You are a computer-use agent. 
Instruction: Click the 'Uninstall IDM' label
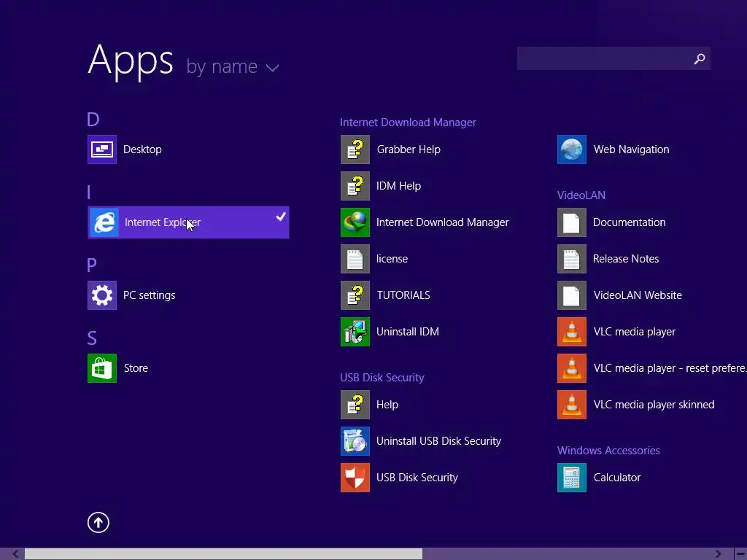[x=407, y=332]
